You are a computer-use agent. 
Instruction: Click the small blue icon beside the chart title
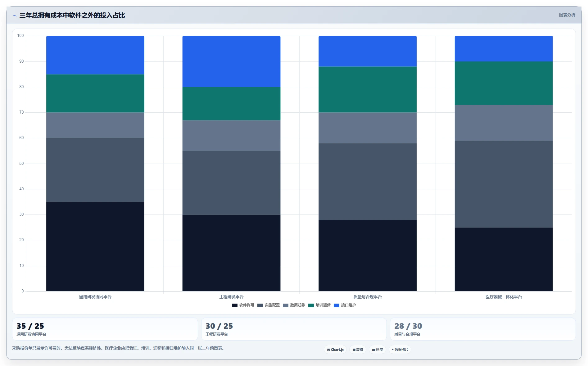tap(15, 16)
